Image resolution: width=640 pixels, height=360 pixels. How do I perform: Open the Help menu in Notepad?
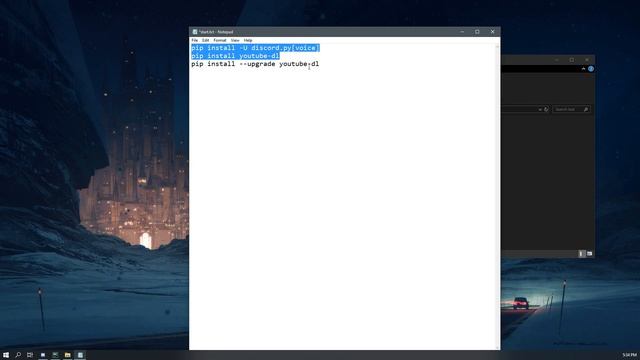248,40
